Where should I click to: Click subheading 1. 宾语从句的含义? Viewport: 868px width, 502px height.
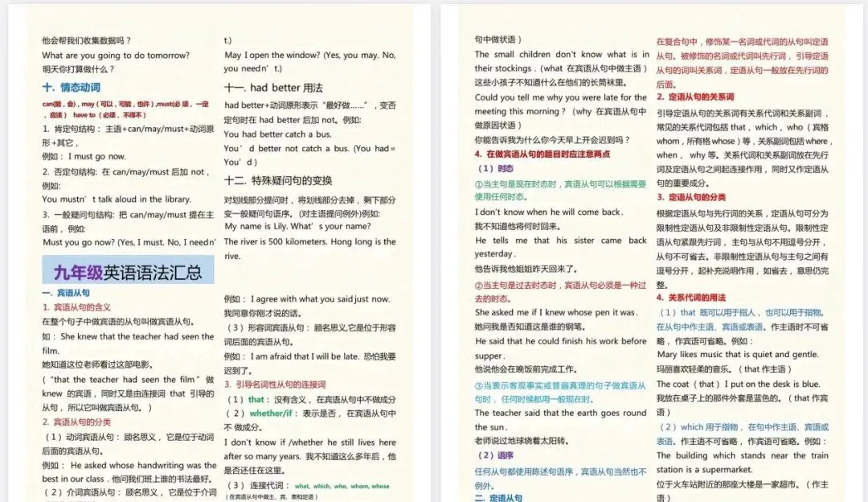tap(76, 307)
